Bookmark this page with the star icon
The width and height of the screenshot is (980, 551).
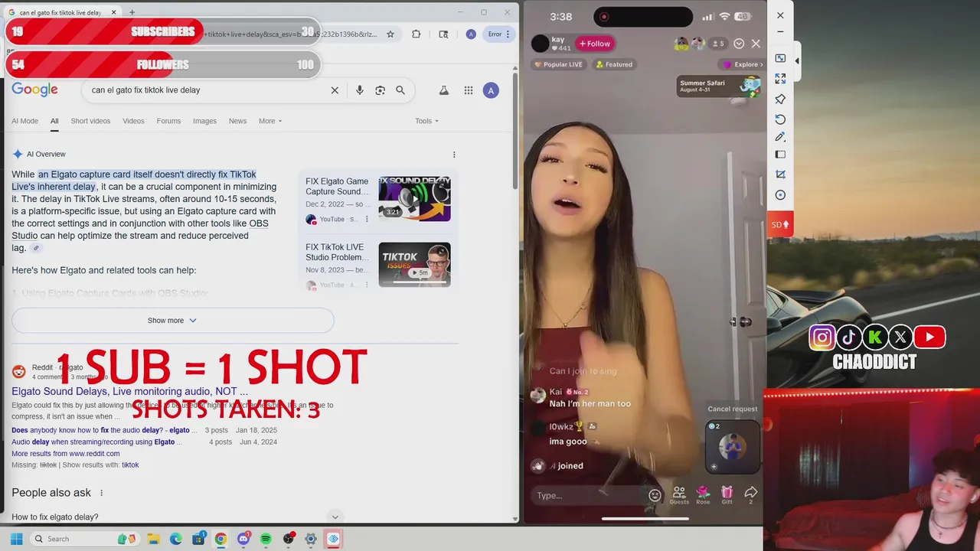coord(390,34)
